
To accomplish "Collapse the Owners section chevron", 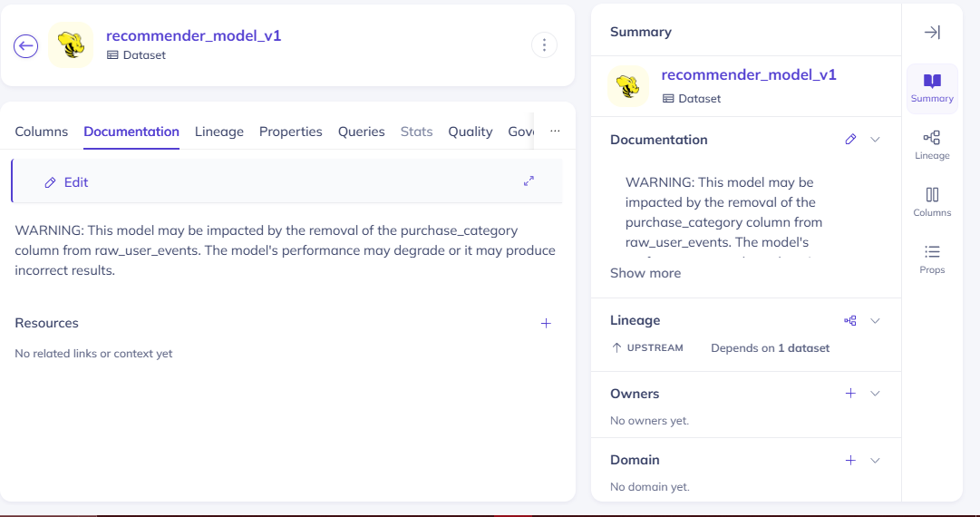I will (x=875, y=394).
